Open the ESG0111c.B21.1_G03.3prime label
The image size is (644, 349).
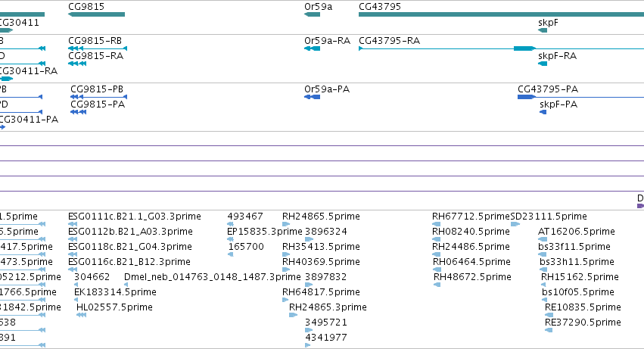tap(134, 217)
